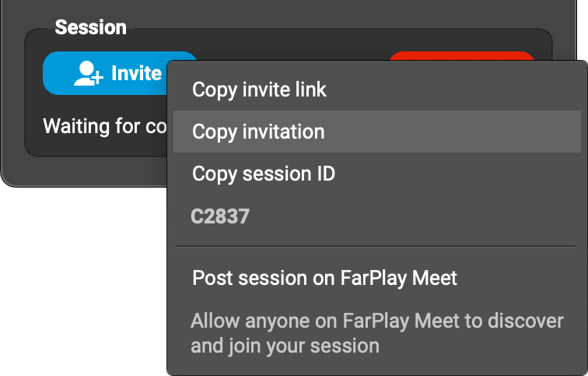The width and height of the screenshot is (588, 376).
Task: Click the 'Waiting for' status text
Action: pyautogui.click(x=92, y=126)
